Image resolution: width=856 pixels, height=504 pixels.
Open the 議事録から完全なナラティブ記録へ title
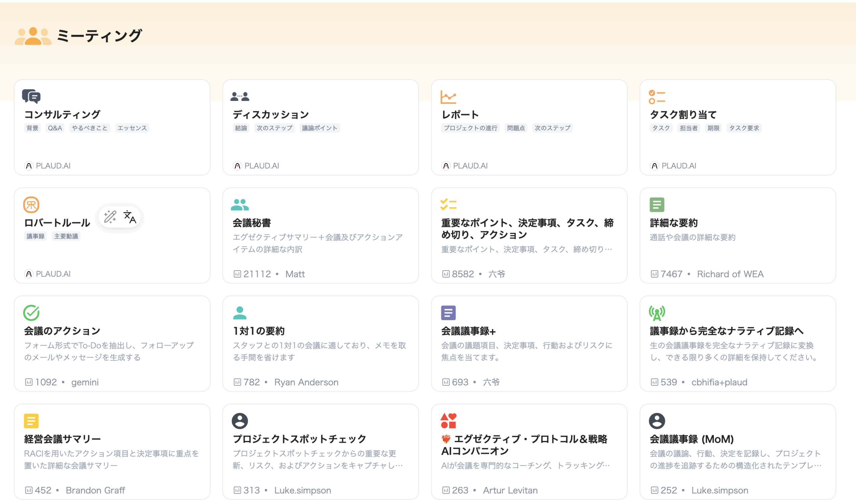click(727, 331)
